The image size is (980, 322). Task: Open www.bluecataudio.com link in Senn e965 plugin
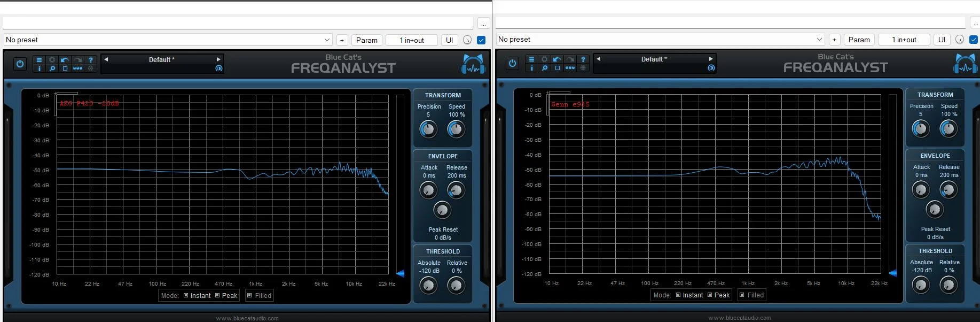point(740,318)
